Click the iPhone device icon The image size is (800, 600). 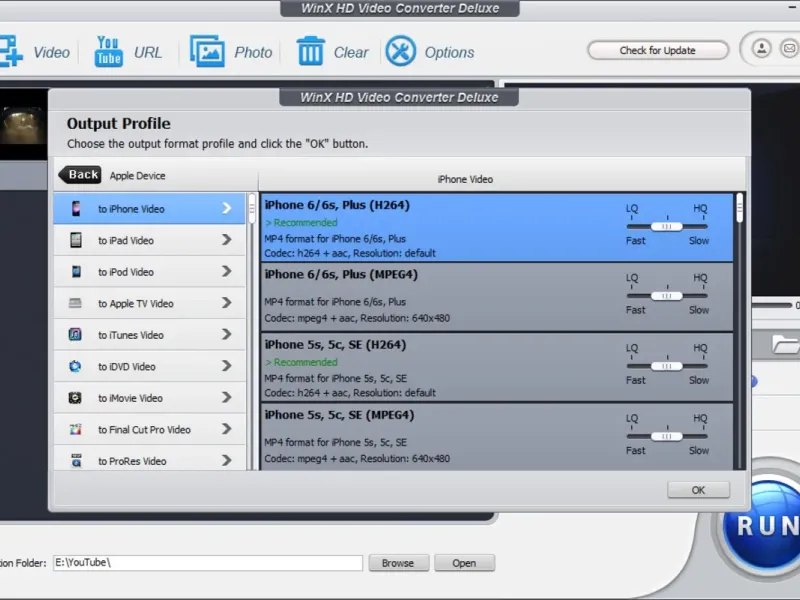(x=76, y=208)
